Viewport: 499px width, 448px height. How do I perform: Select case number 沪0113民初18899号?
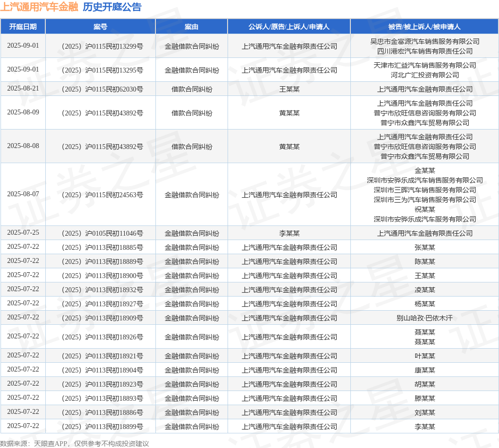(x=102, y=427)
